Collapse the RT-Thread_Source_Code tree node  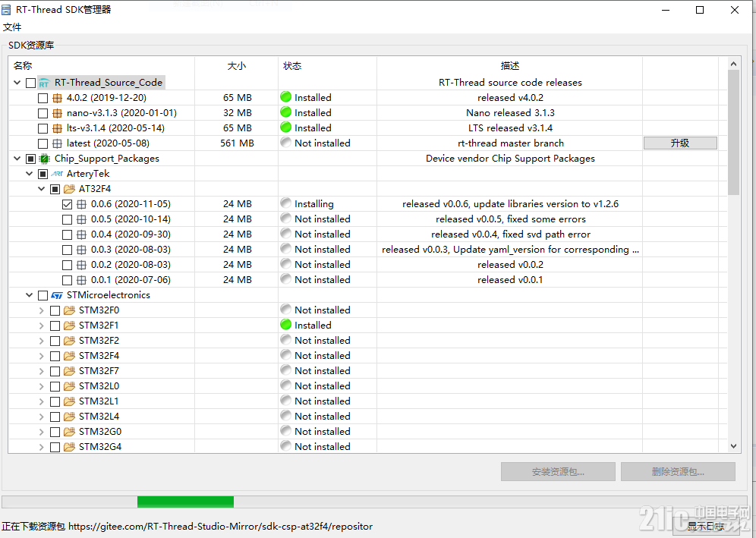click(x=17, y=83)
